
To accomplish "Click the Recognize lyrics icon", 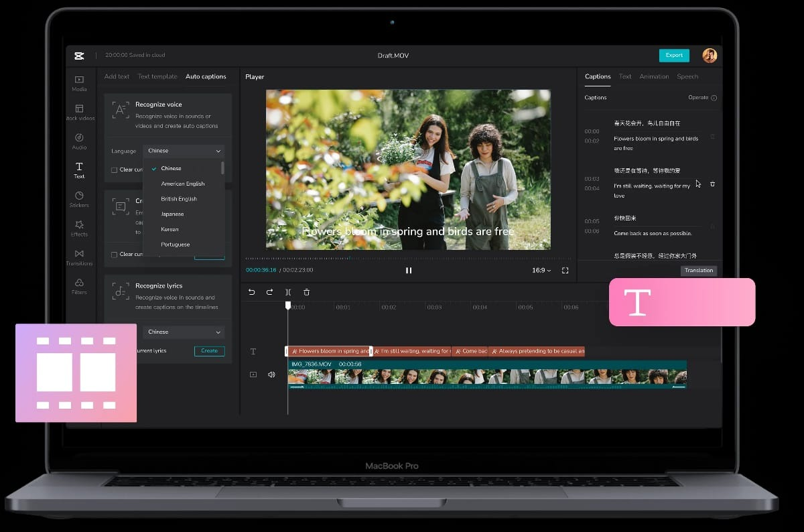I will click(x=121, y=291).
